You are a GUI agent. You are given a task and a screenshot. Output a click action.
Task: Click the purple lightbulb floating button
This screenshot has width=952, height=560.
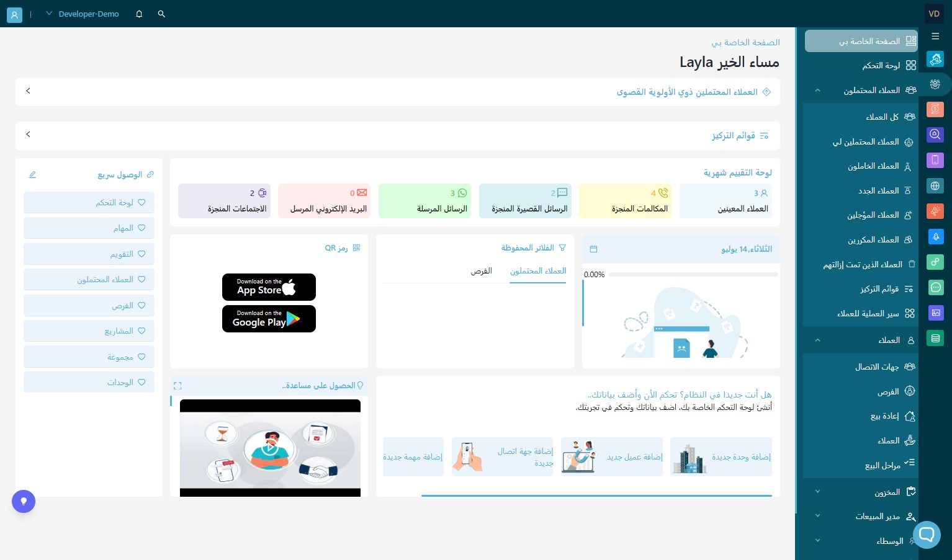(x=24, y=501)
